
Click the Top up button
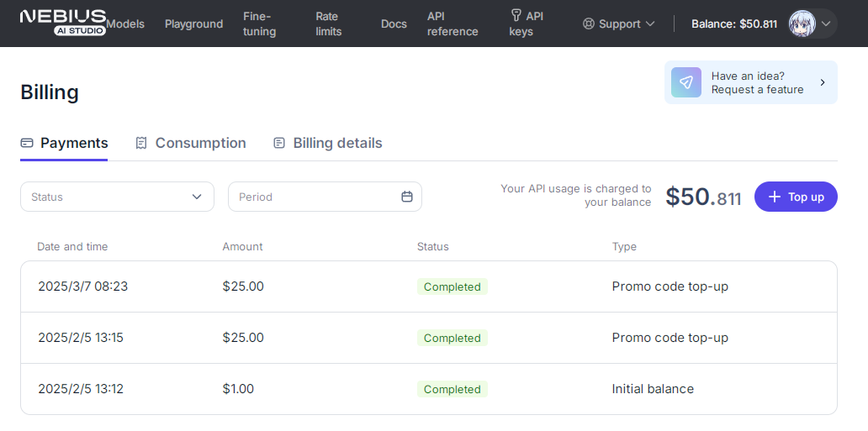point(796,197)
